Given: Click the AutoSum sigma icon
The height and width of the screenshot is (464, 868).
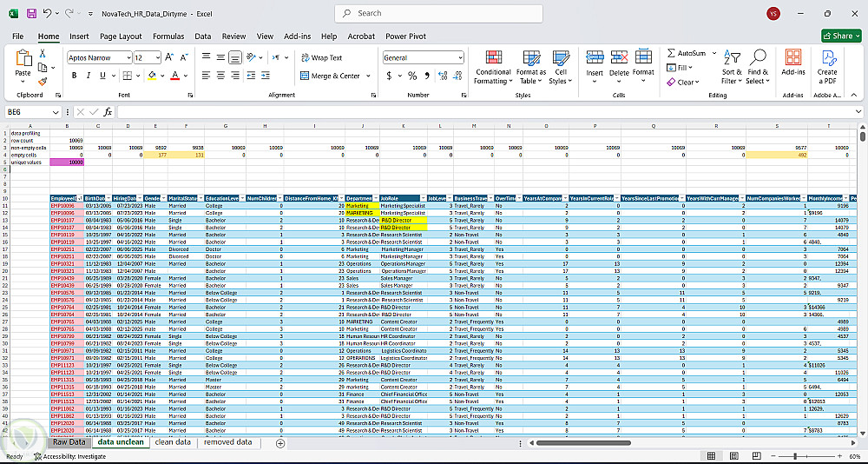Looking at the screenshot, I should [672, 53].
